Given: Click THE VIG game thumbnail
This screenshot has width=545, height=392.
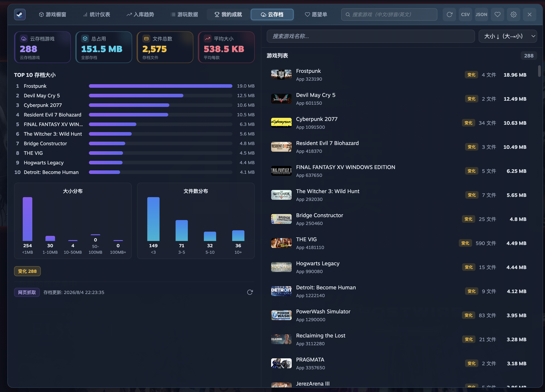Looking at the screenshot, I should (x=281, y=243).
